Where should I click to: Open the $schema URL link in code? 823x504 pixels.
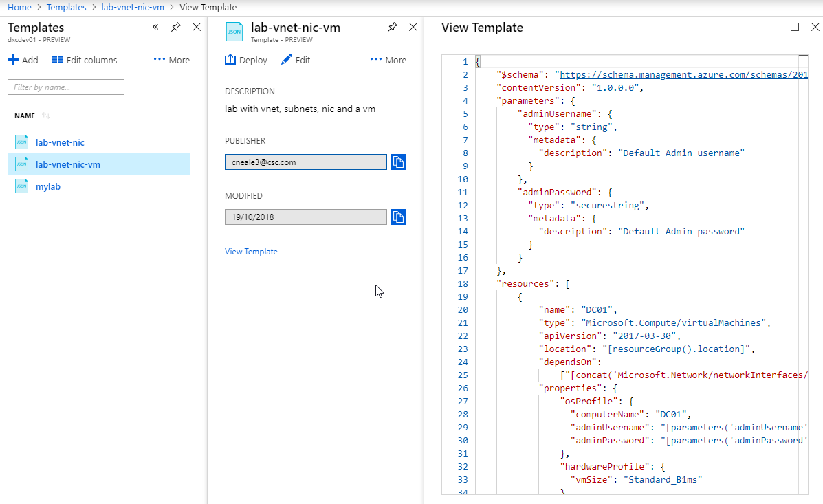coord(684,74)
